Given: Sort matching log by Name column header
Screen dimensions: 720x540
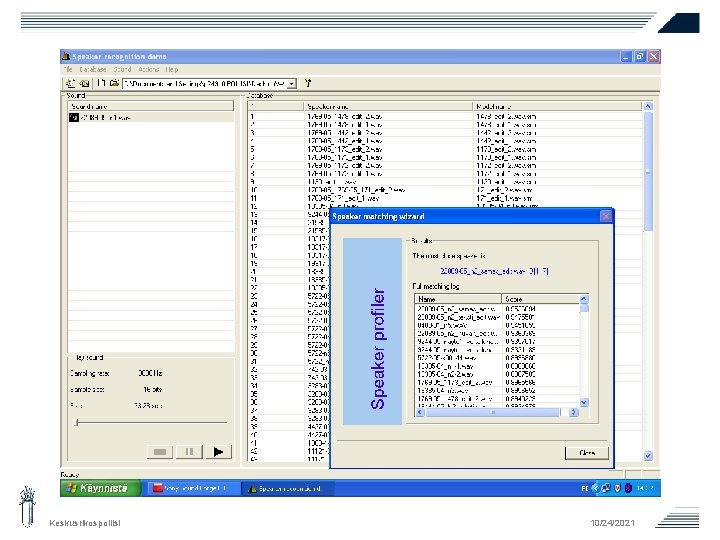Looking at the screenshot, I should (458, 299).
